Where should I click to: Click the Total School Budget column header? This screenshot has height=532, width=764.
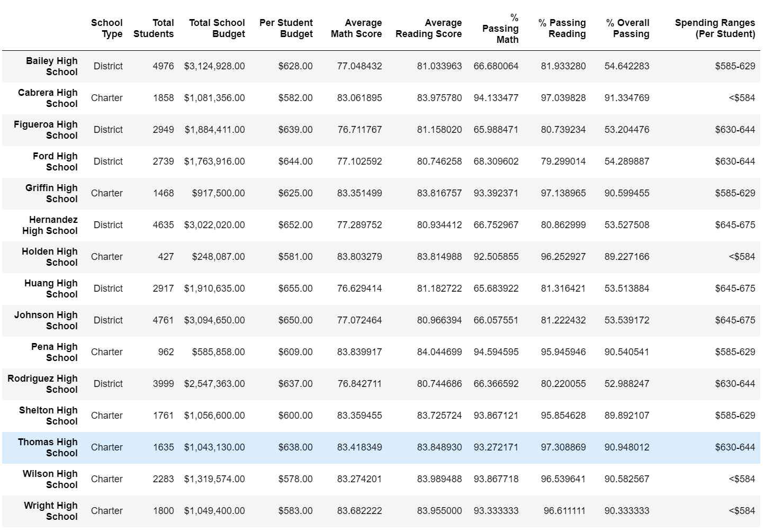(x=217, y=29)
